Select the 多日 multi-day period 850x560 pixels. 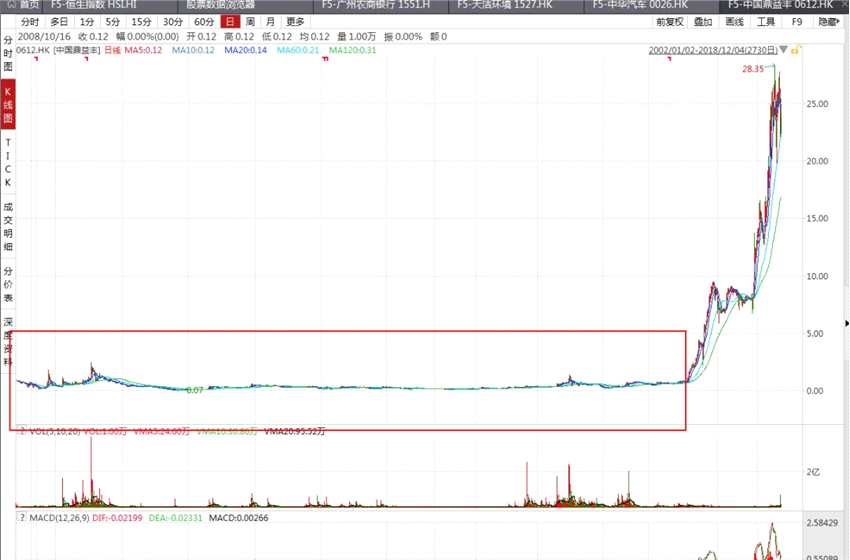click(59, 22)
